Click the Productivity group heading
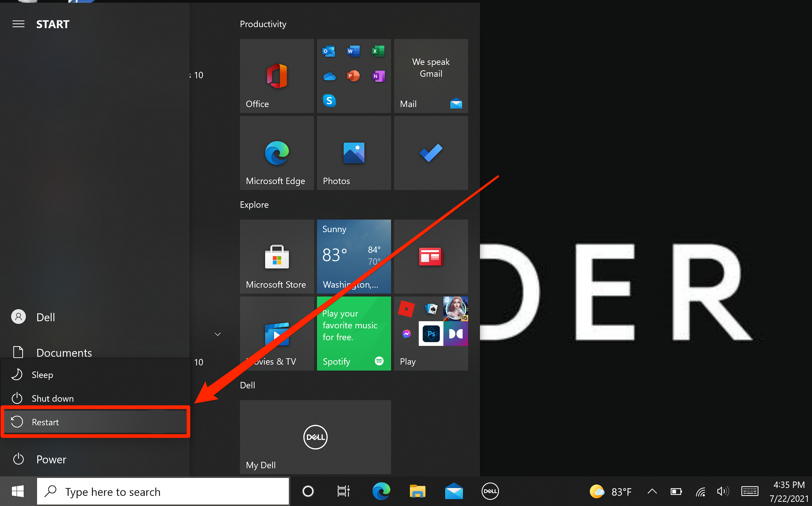 [263, 24]
